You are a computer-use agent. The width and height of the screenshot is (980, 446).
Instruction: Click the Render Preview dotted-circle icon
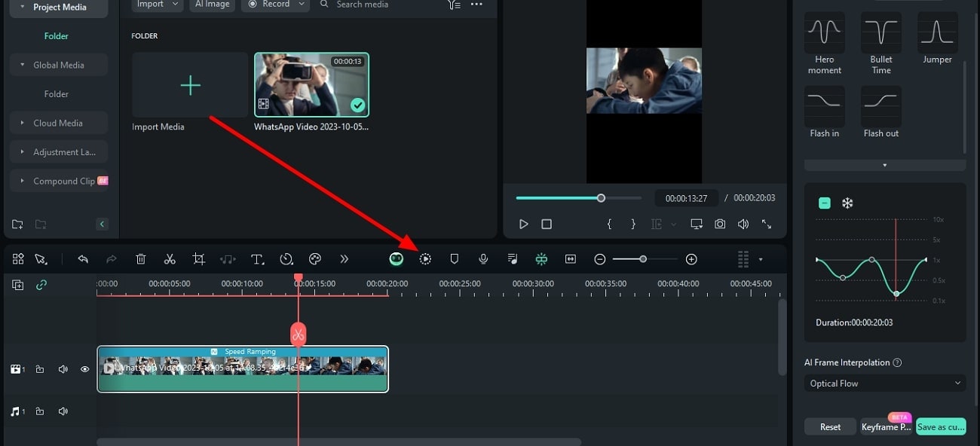pyautogui.click(x=425, y=259)
